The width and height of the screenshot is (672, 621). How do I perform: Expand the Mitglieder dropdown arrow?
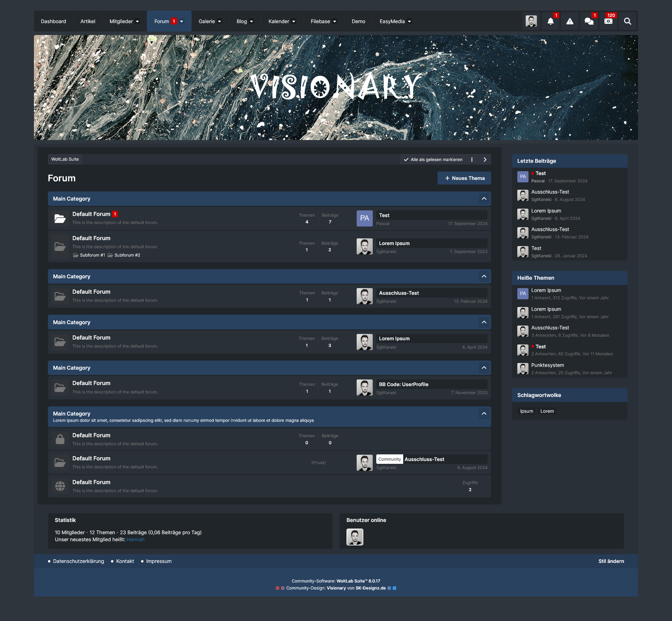[x=137, y=21]
